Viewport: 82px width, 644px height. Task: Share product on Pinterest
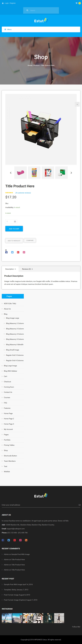[x=24, y=252]
